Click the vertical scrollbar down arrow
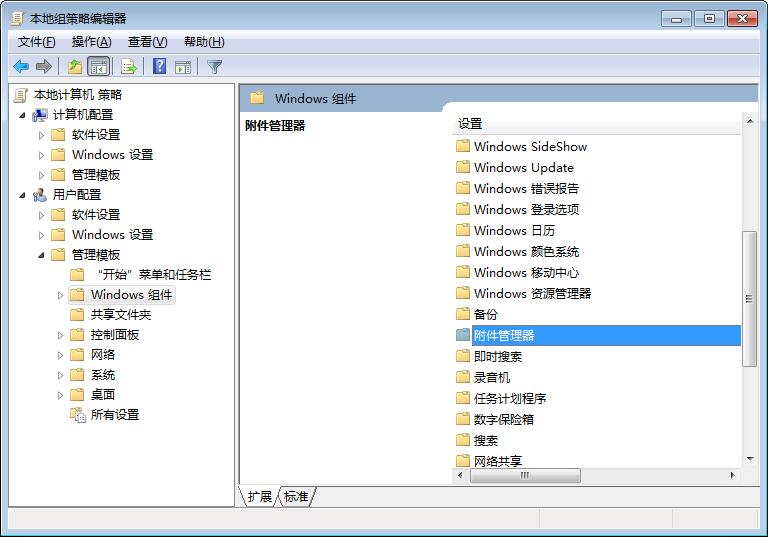 750,459
